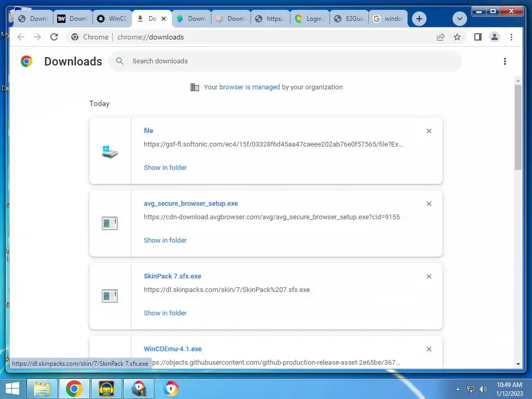The height and width of the screenshot is (399, 532).
Task: Open the 'browser is managed' link
Action: [249, 87]
